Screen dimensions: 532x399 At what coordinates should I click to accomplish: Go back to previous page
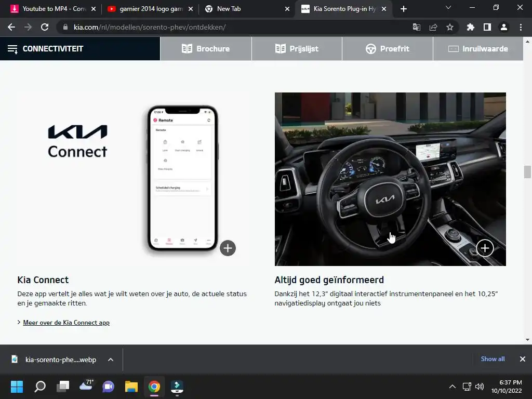[11, 27]
